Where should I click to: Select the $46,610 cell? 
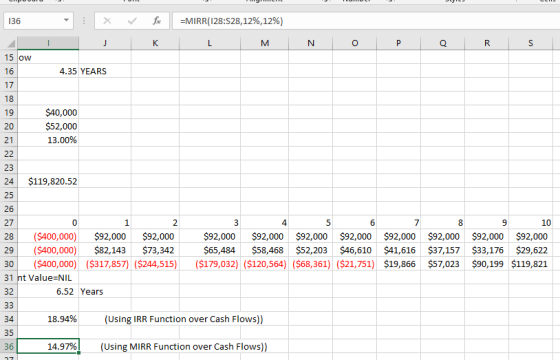[354, 250]
